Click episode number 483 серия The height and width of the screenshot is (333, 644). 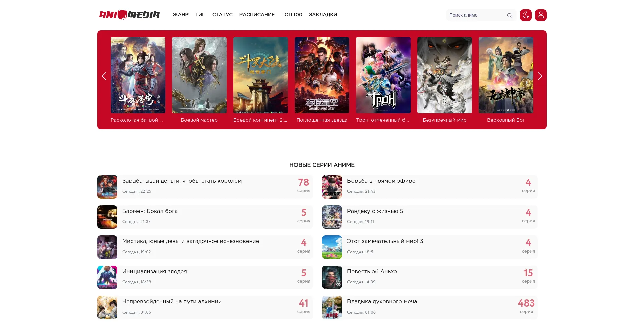(526, 306)
